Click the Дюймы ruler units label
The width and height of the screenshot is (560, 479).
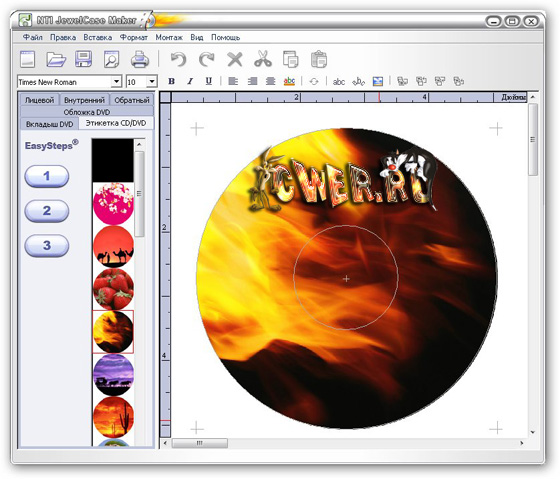point(514,97)
